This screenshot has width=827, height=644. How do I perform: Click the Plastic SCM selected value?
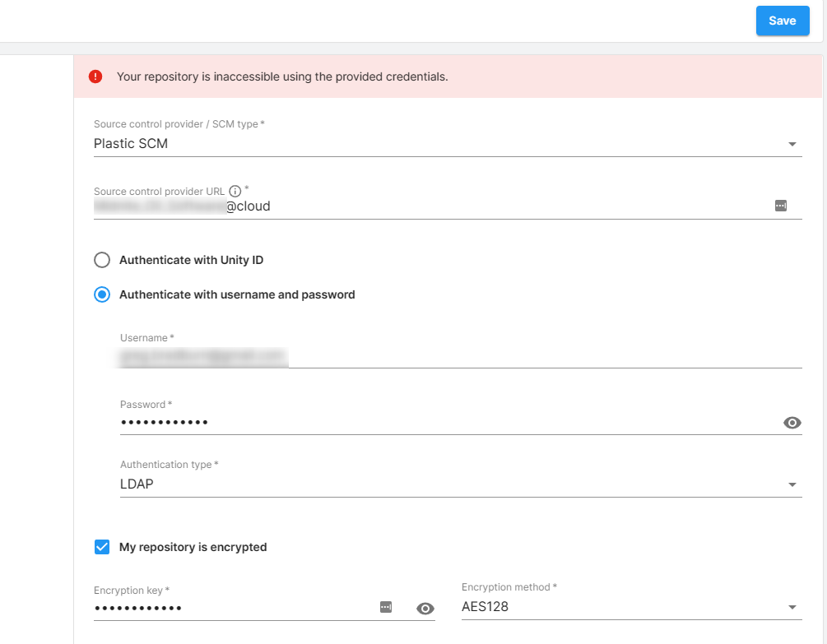point(131,143)
